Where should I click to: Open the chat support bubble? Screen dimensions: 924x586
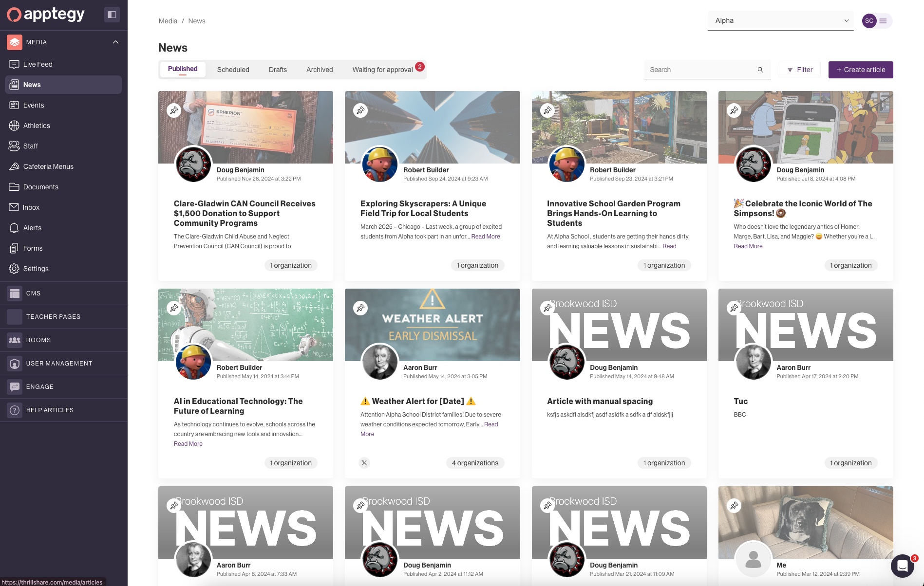tap(902, 566)
